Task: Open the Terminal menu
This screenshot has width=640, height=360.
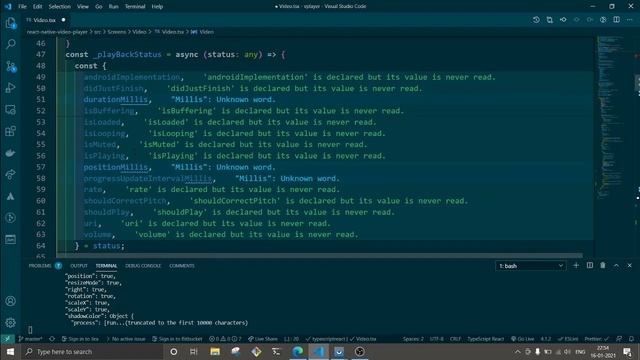Action: (135, 7)
